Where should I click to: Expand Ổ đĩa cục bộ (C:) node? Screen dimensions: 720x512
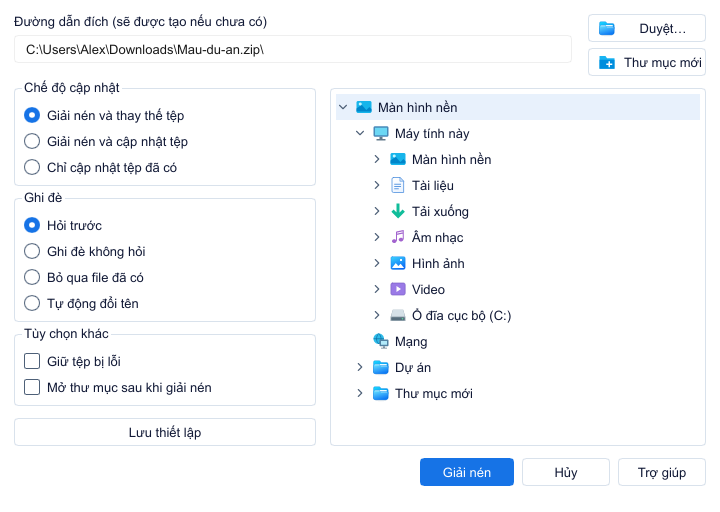pyautogui.click(x=377, y=315)
